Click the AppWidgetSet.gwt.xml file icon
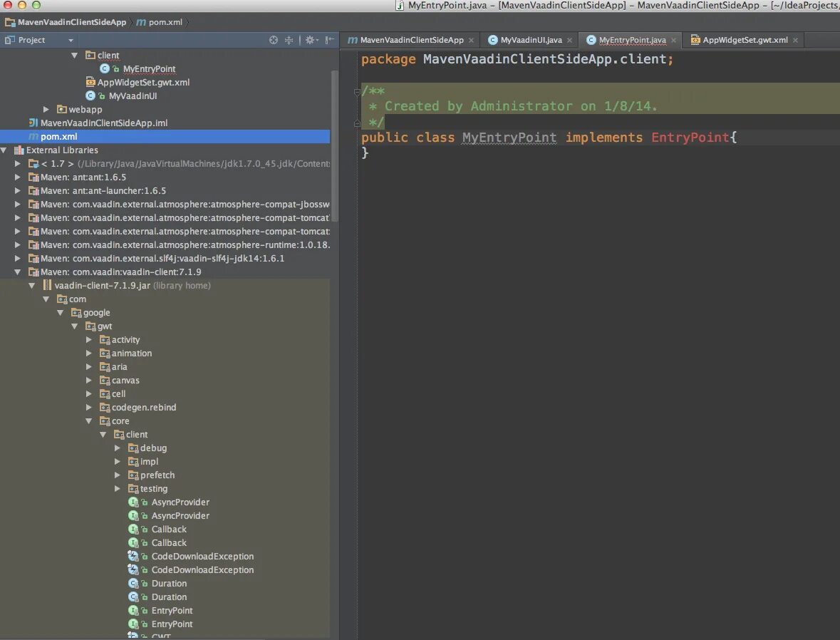The image size is (840, 640). point(90,82)
